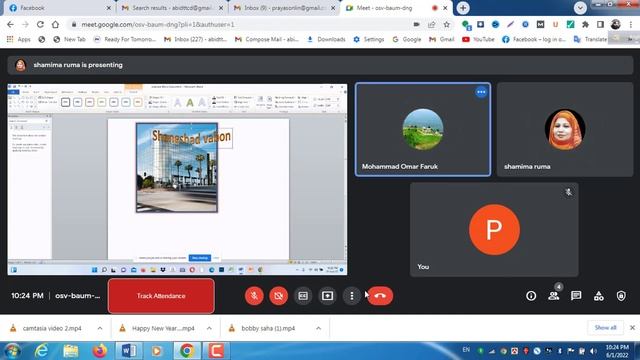The image size is (640, 360).
Task: Open the New Tab bookmark
Action: click(69, 39)
